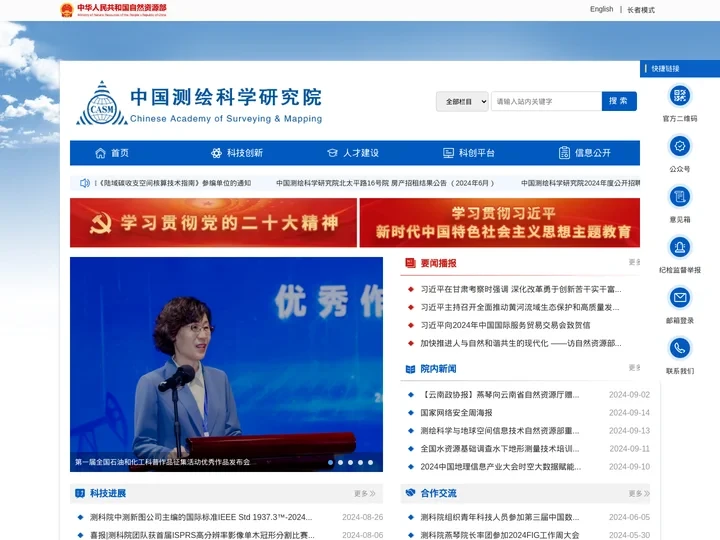This screenshot has width=720, height=540.
Task: Click the graduation cap icon beside 人才建设
Action: point(332,153)
